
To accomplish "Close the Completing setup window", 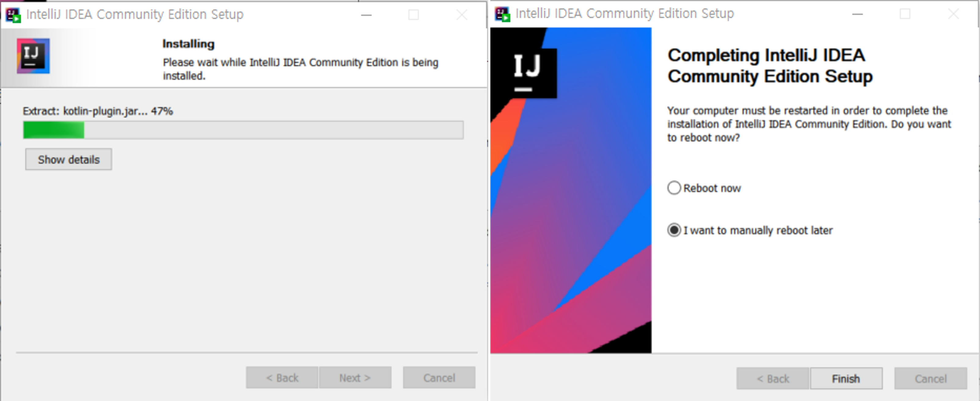I will (953, 14).
